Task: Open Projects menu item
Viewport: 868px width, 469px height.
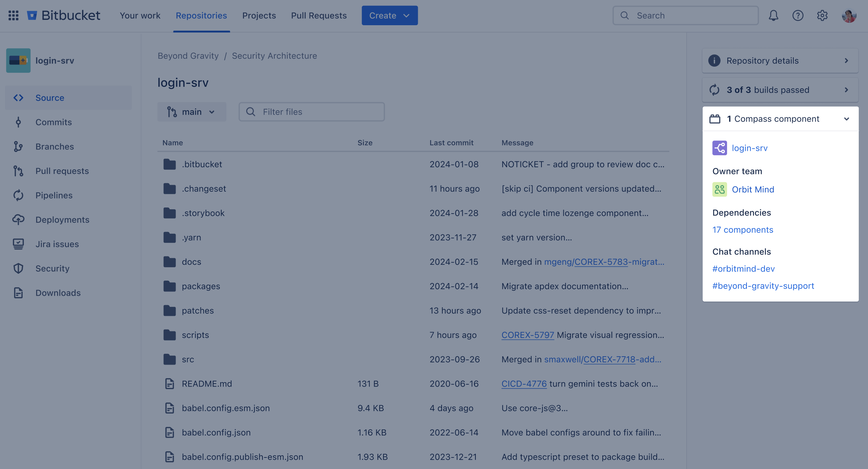Action: (x=259, y=15)
